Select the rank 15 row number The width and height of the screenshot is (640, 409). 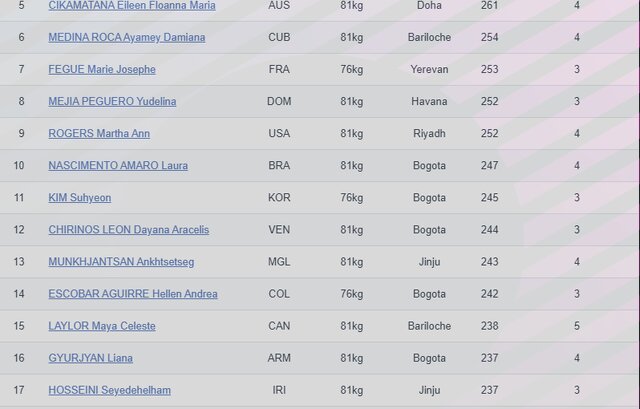pos(20,326)
